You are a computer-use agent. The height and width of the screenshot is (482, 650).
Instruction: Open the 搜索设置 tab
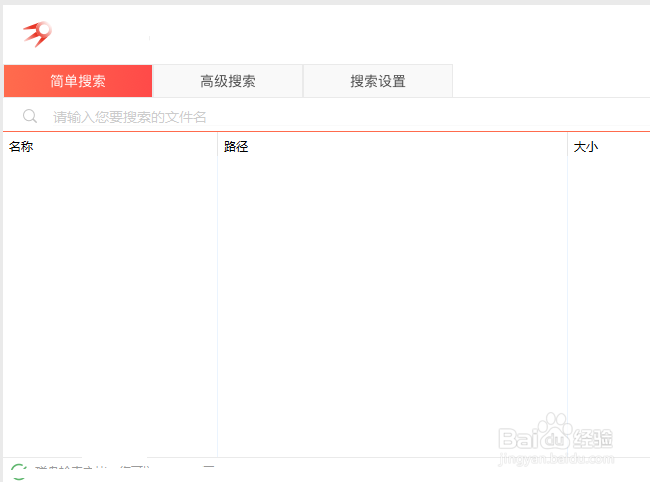(x=378, y=81)
